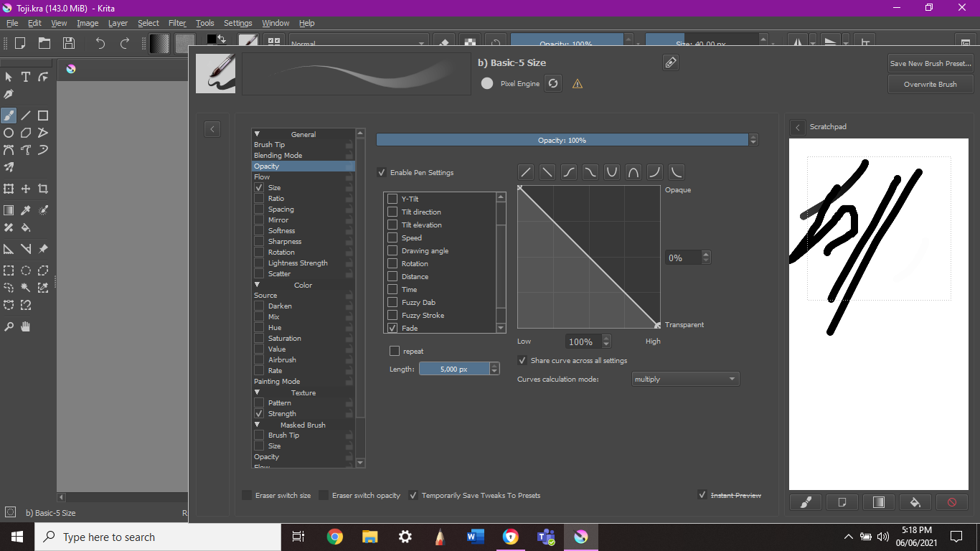
Task: Enable Eraser switch size
Action: click(248, 495)
